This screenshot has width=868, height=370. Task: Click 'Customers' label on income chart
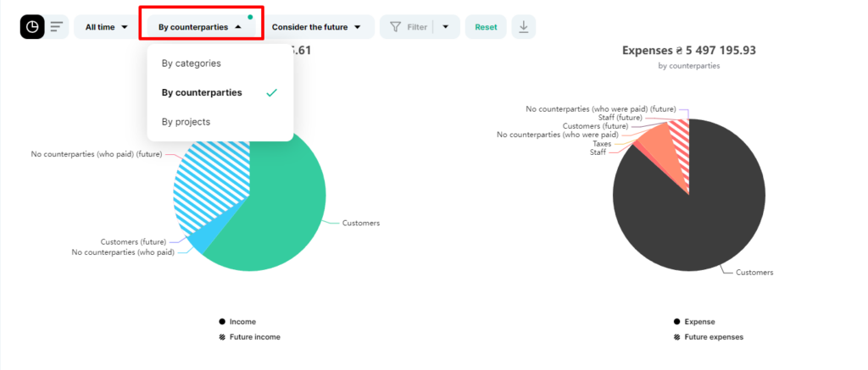coord(361,223)
